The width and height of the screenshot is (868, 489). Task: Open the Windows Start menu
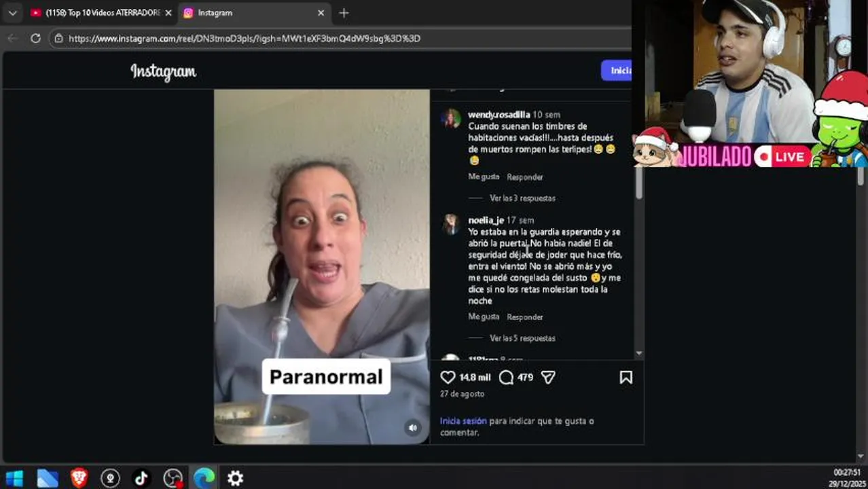pyautogui.click(x=14, y=478)
